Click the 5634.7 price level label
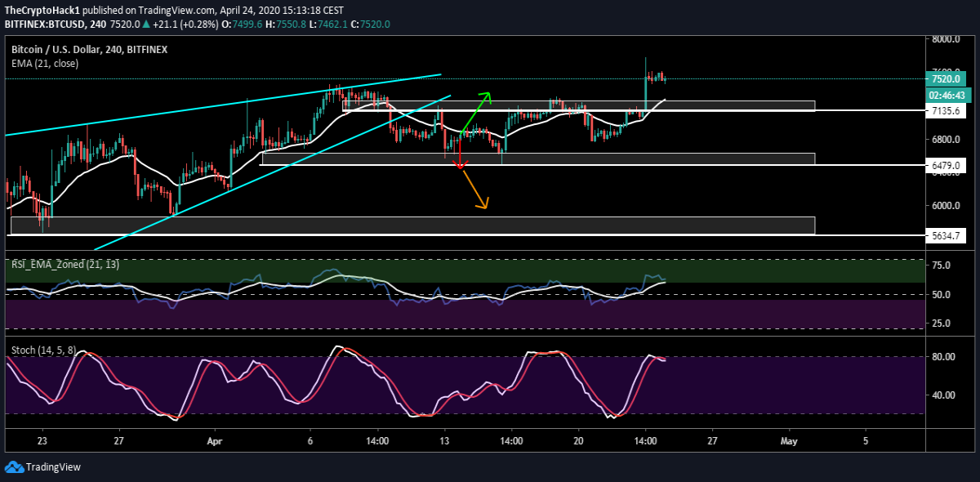 tap(945, 234)
